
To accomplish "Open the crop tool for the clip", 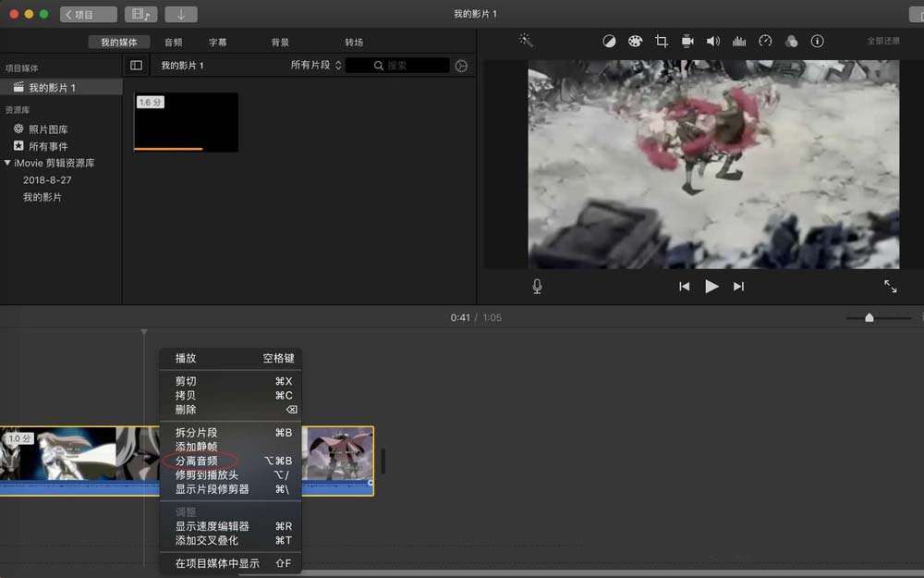I will coord(661,41).
